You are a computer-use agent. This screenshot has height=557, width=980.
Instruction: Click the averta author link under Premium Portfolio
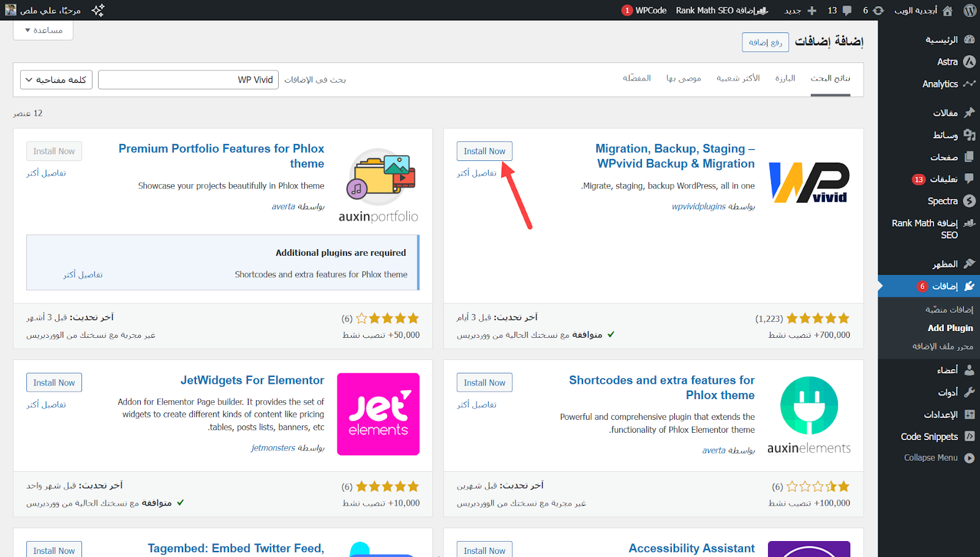284,206
